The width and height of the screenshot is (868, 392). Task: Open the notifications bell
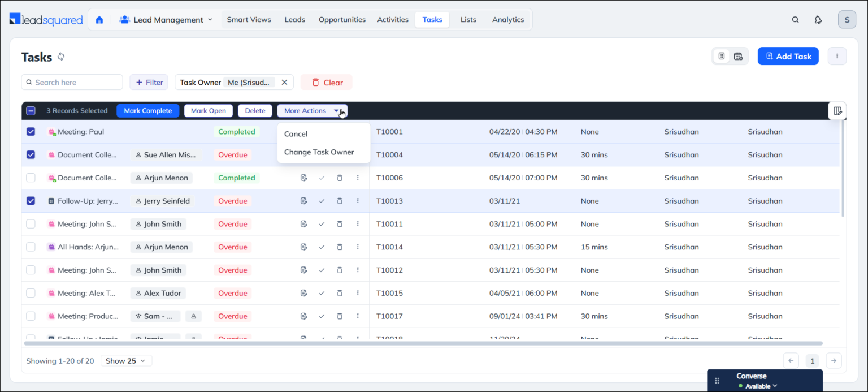(818, 20)
